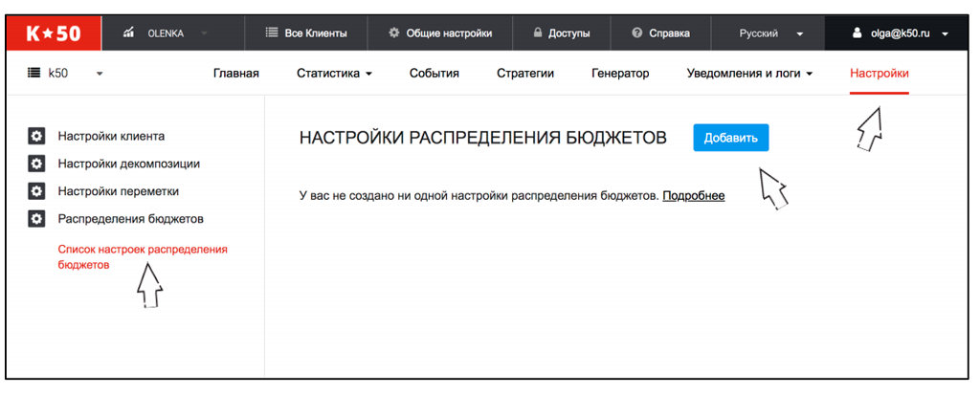Open the Статистика dropdown menu
The width and height of the screenshot is (980, 395).
(x=334, y=73)
